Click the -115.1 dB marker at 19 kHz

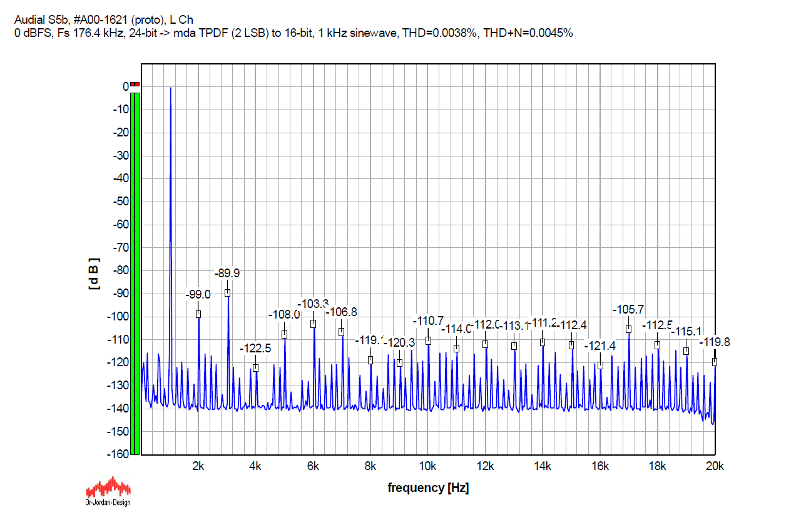686,351
